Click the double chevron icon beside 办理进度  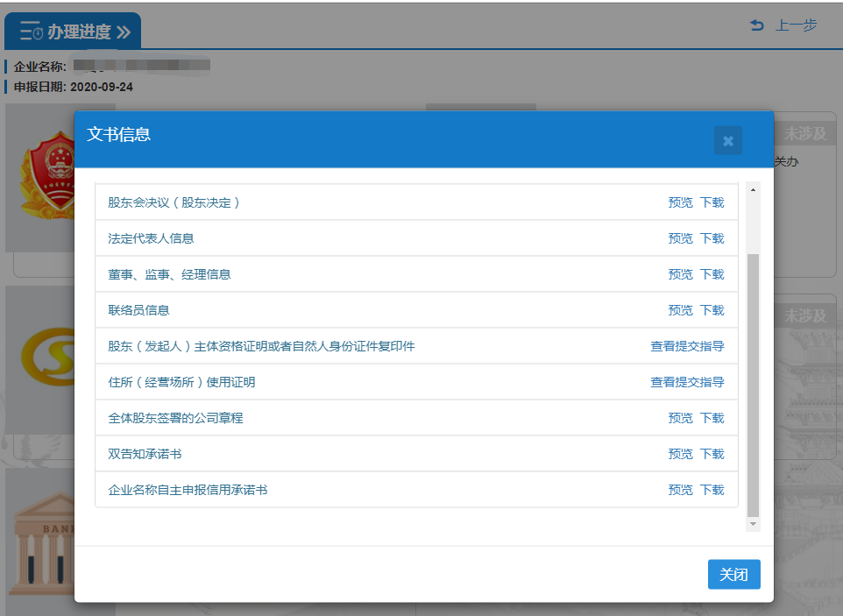[124, 32]
